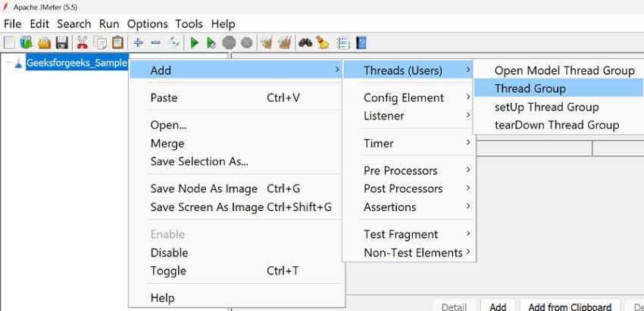
Task: Click the New test plan icon
Action: click(x=9, y=43)
